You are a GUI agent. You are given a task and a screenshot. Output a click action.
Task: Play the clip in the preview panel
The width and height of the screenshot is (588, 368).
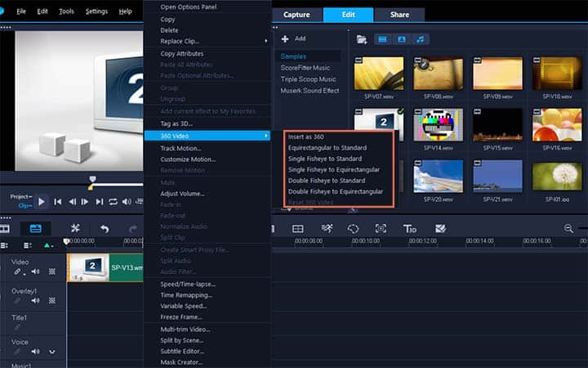point(42,202)
